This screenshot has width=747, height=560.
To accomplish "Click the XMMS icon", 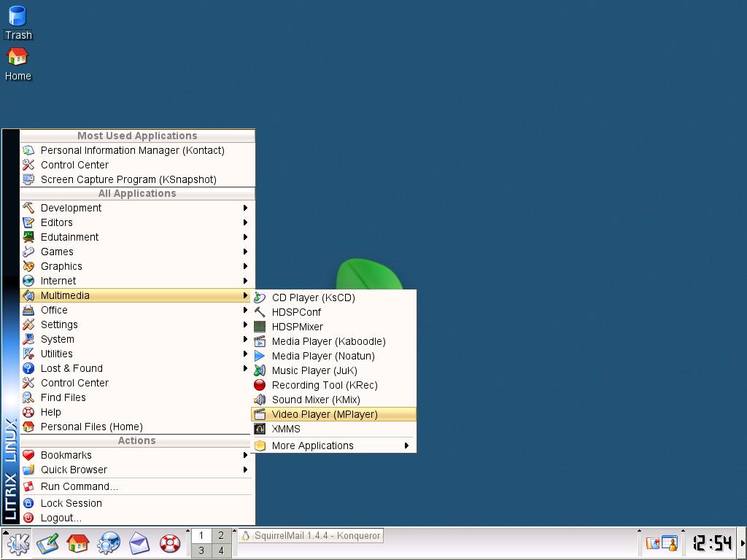I will coord(260,429).
